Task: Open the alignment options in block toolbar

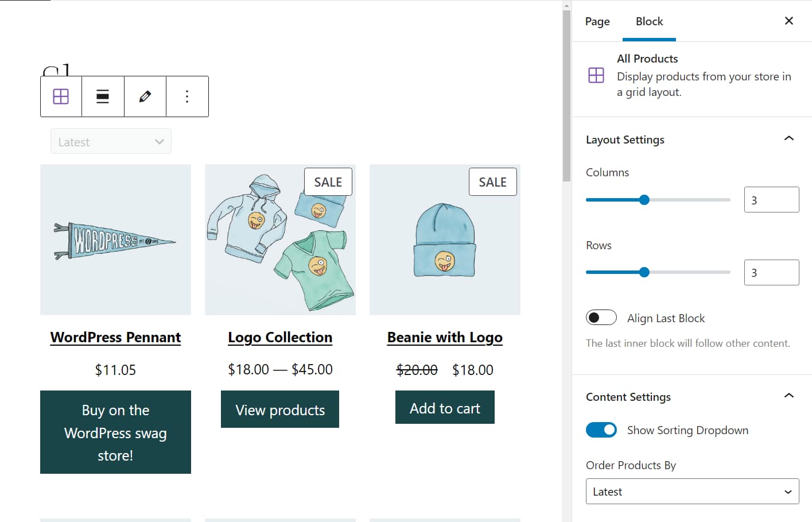Action: [x=103, y=96]
